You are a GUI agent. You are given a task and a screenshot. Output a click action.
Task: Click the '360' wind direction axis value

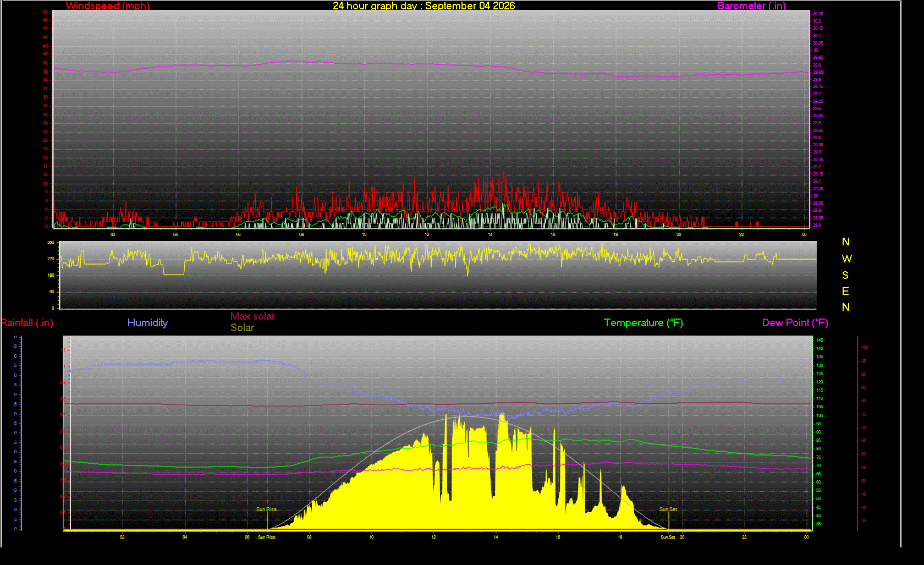coord(51,242)
